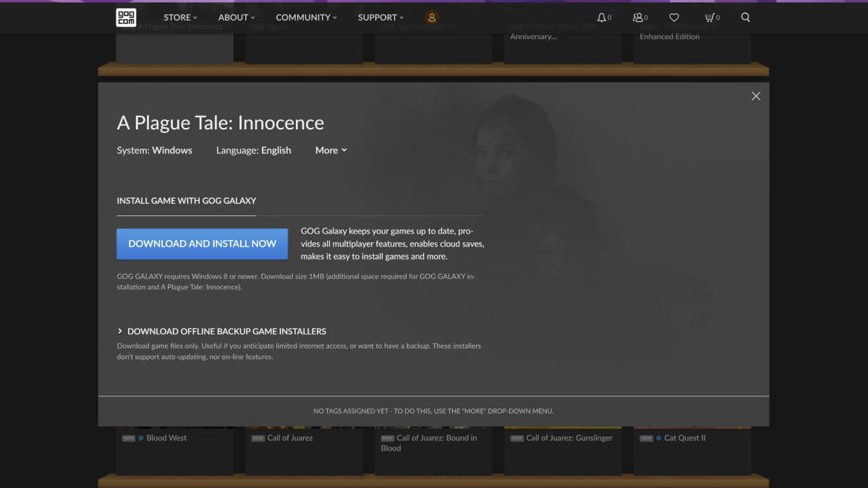The width and height of the screenshot is (868, 488).
Task: Open the wishlist heart icon
Action: coord(673,17)
